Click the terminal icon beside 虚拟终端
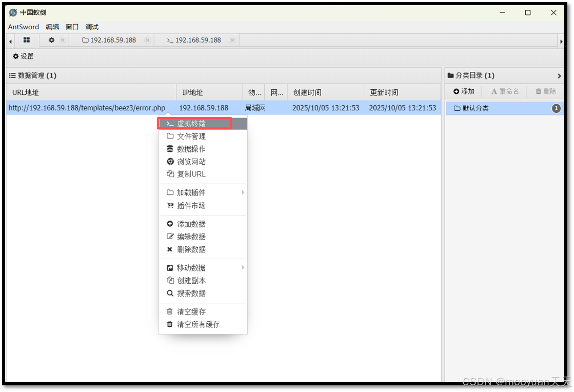The width and height of the screenshot is (574, 392). 170,124
